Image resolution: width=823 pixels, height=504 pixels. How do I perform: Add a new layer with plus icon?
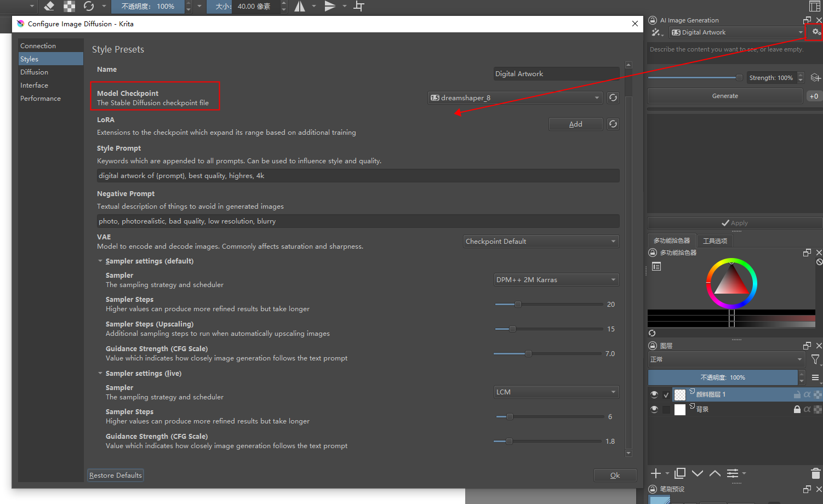click(x=656, y=473)
